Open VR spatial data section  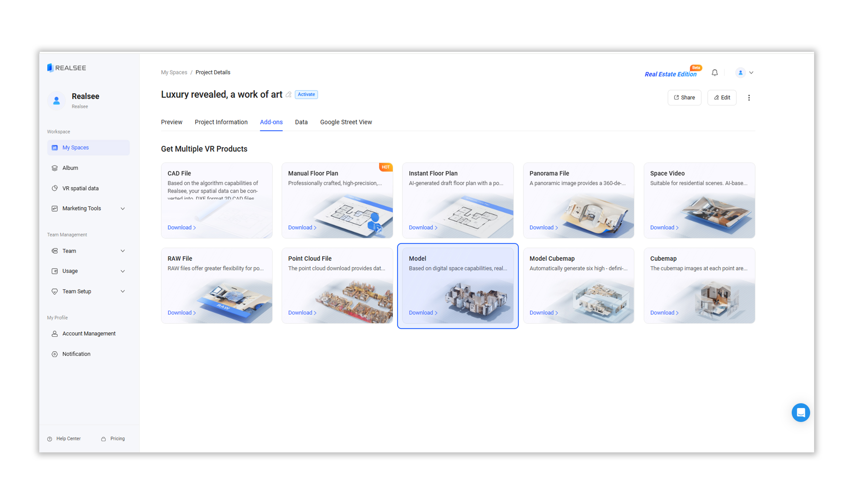[x=80, y=188]
